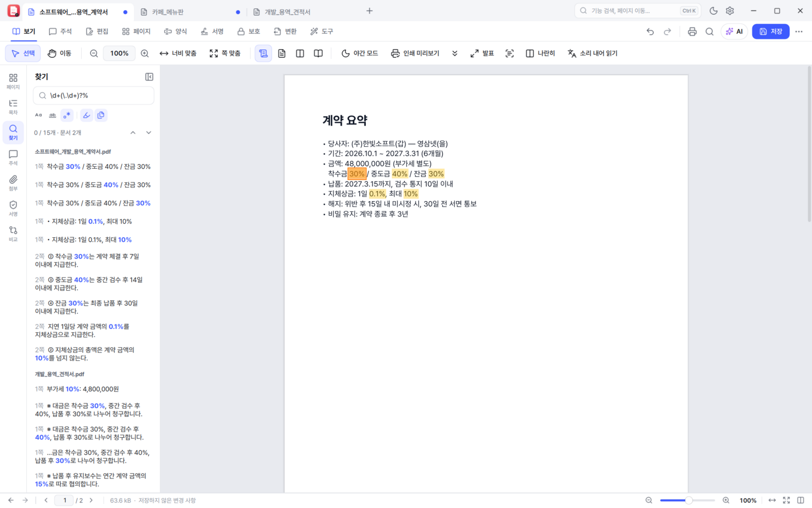Disable regular expression search toggle
The height and width of the screenshot is (508, 812).
coord(67,115)
